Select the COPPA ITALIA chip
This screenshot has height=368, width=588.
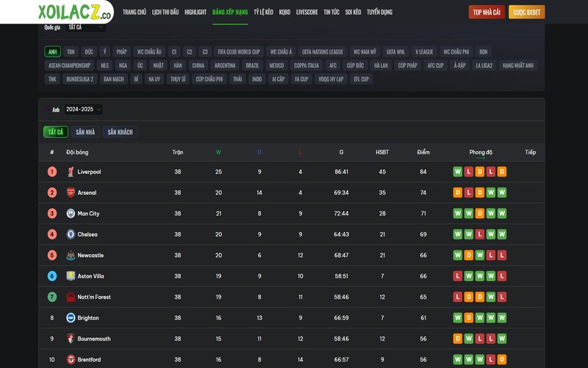[x=306, y=66]
